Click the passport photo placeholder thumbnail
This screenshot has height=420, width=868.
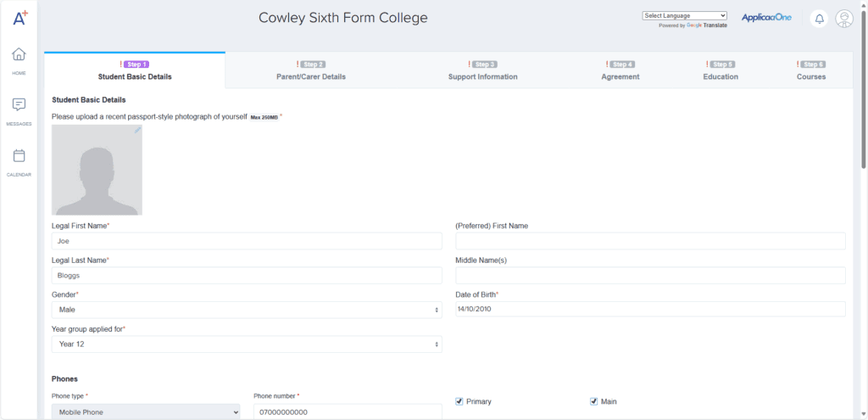(x=97, y=170)
